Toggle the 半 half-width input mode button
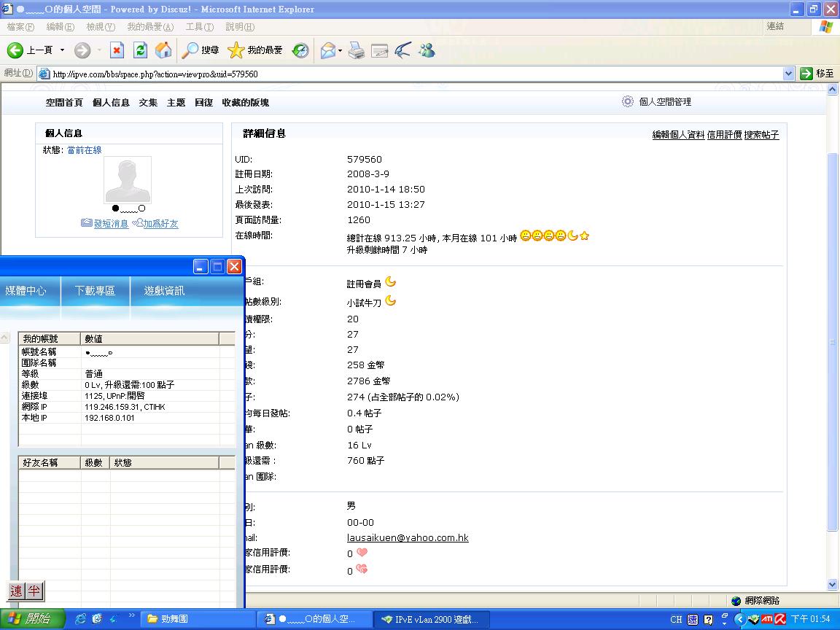This screenshot has width=840, height=630. click(34, 591)
